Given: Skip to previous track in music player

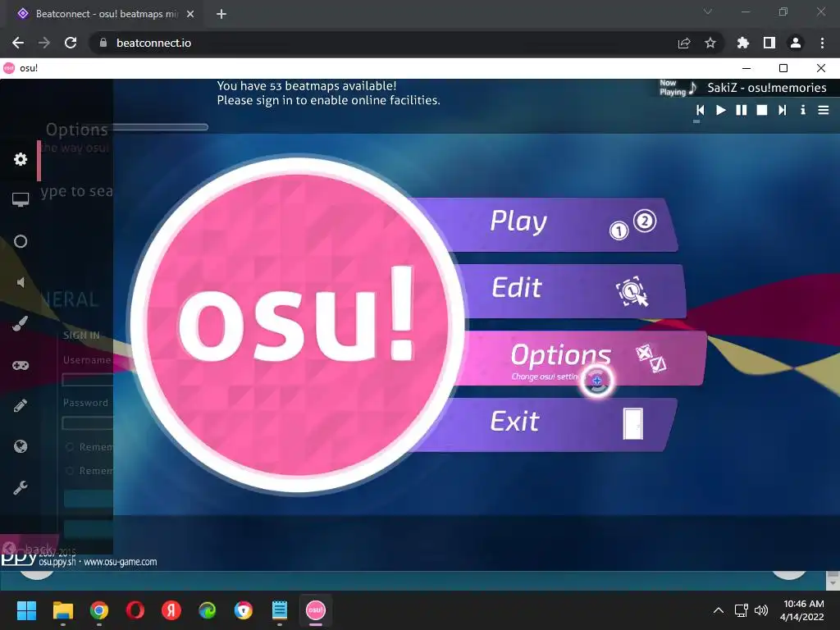Looking at the screenshot, I should pos(700,110).
